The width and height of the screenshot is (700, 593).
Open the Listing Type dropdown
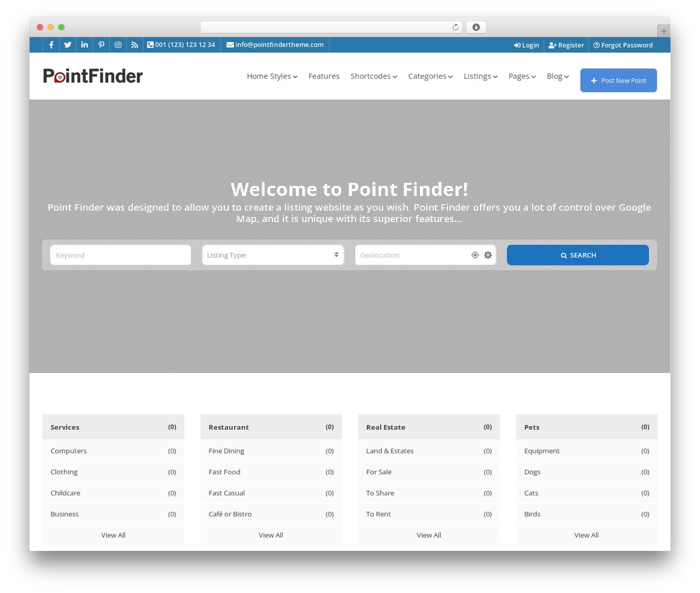[273, 255]
